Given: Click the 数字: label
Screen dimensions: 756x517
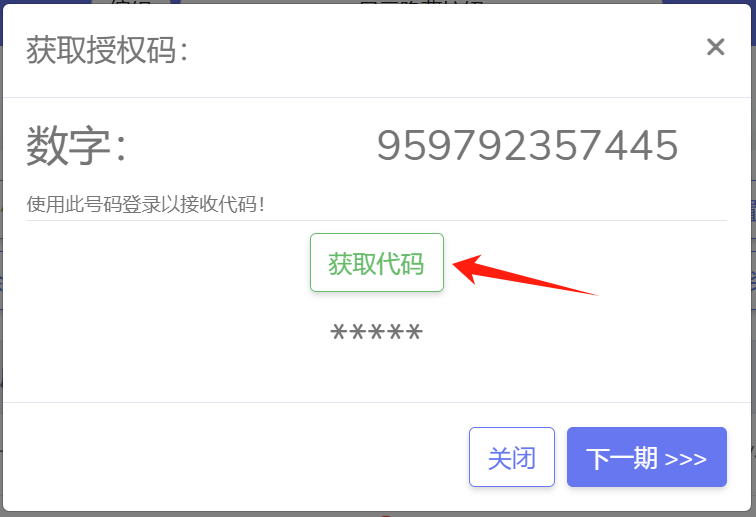Looking at the screenshot, I should pos(76,145).
